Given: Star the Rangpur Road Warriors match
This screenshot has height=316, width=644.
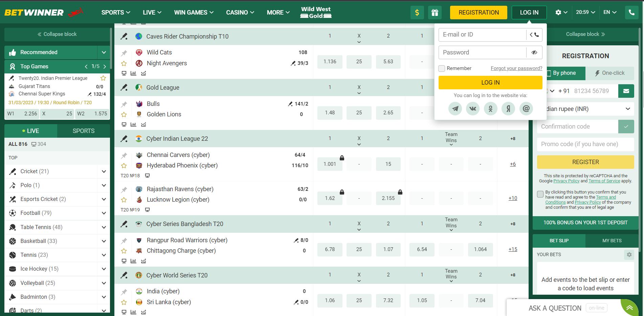Looking at the screenshot, I should point(124,251).
